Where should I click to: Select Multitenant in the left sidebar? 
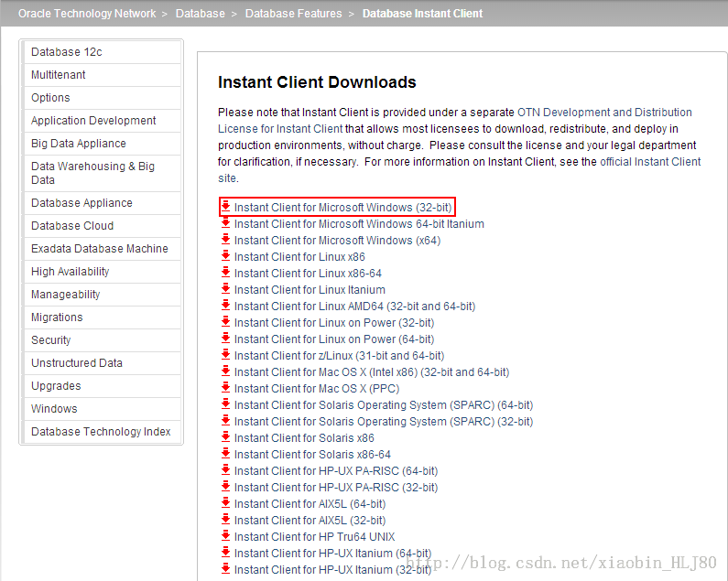[59, 75]
